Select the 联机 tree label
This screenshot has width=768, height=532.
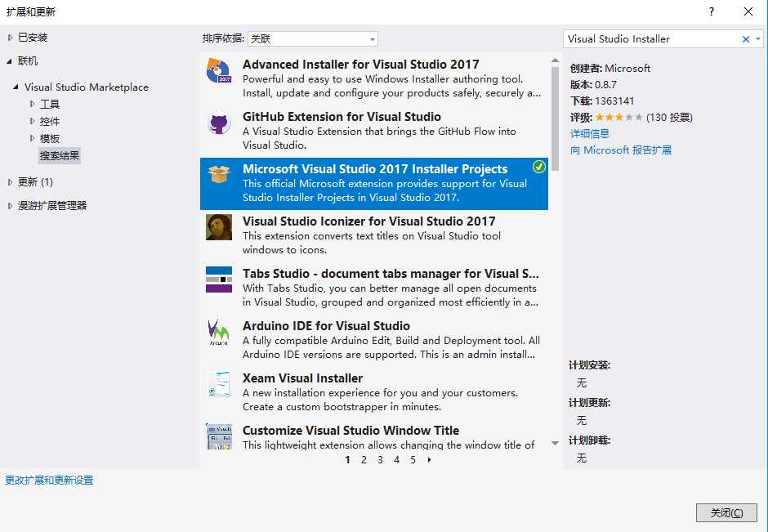[x=28, y=61]
